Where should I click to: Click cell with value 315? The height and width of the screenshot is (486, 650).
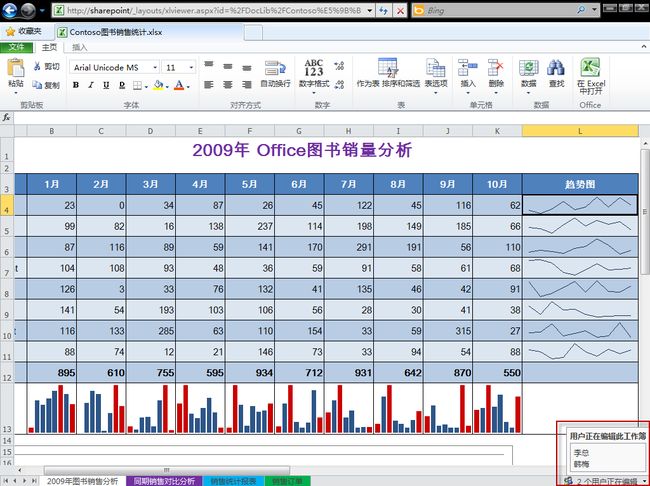(448, 331)
